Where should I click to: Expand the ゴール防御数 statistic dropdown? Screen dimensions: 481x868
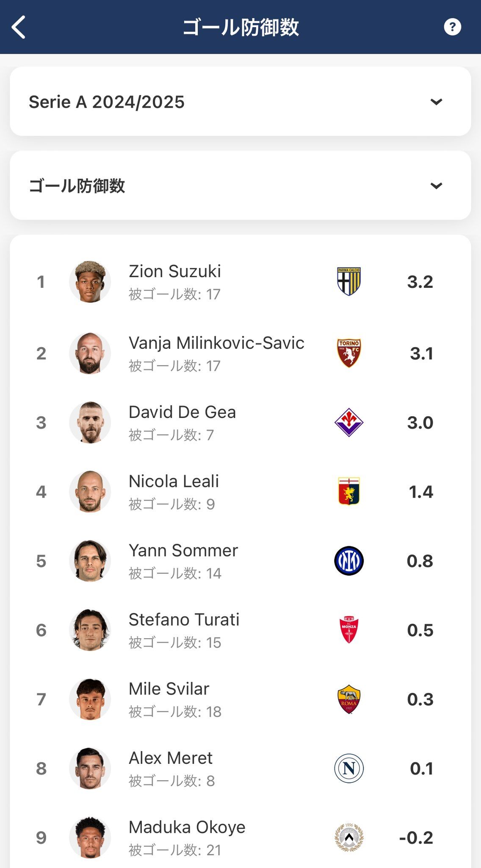tap(240, 186)
